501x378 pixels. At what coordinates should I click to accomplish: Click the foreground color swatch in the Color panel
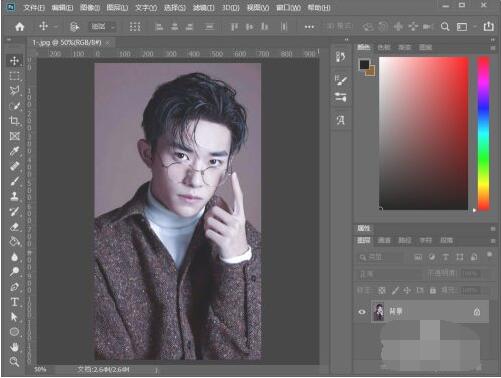point(364,64)
